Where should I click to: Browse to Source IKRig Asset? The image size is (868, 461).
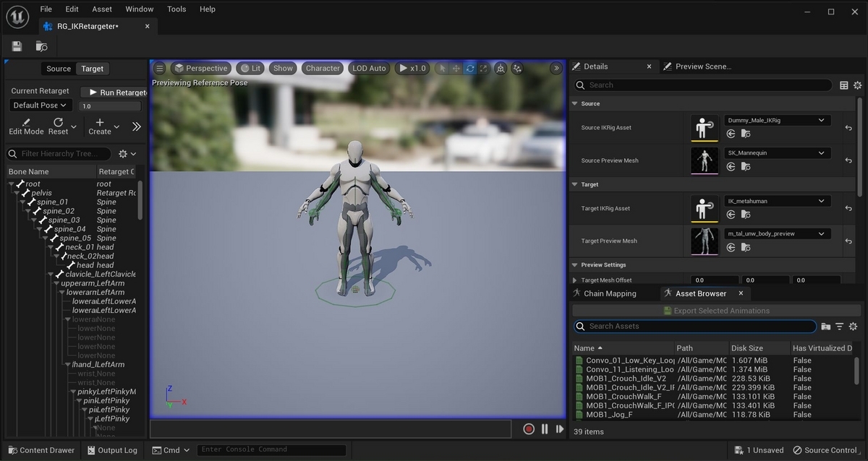[746, 134]
